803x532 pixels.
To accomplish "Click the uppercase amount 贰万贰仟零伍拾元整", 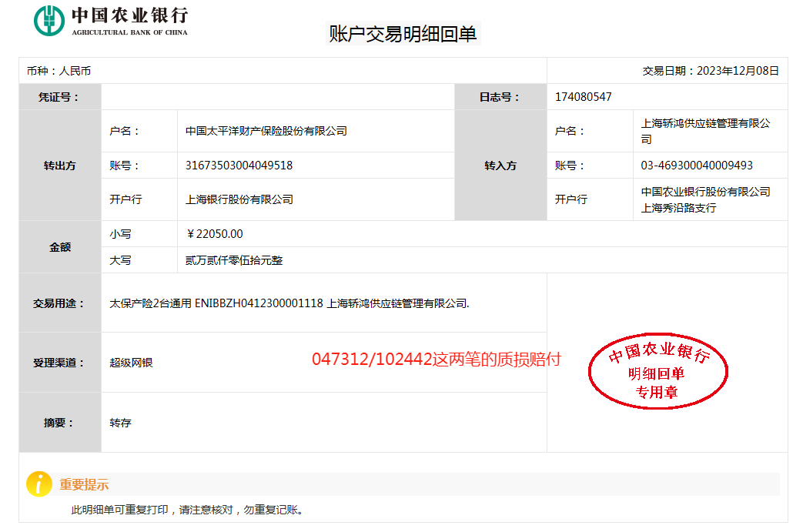I will 234,260.
